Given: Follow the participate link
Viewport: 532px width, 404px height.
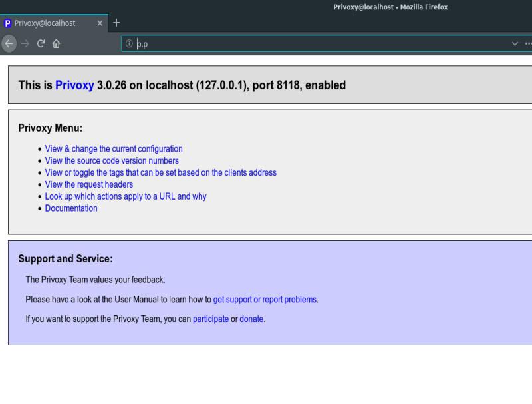Looking at the screenshot, I should coord(211,319).
